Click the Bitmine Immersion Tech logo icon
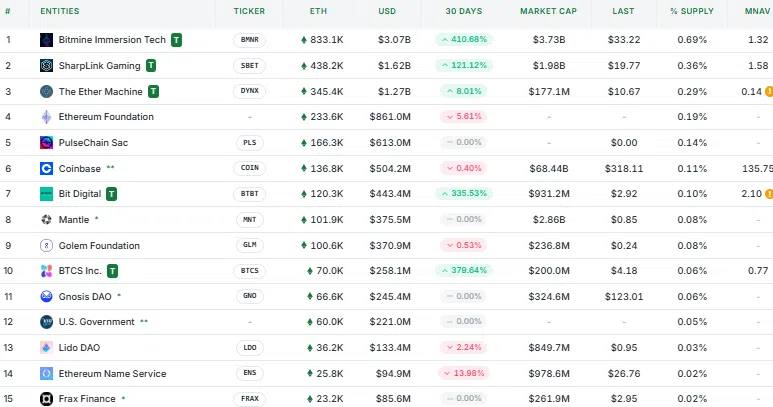The height and width of the screenshot is (407, 773). click(46, 40)
